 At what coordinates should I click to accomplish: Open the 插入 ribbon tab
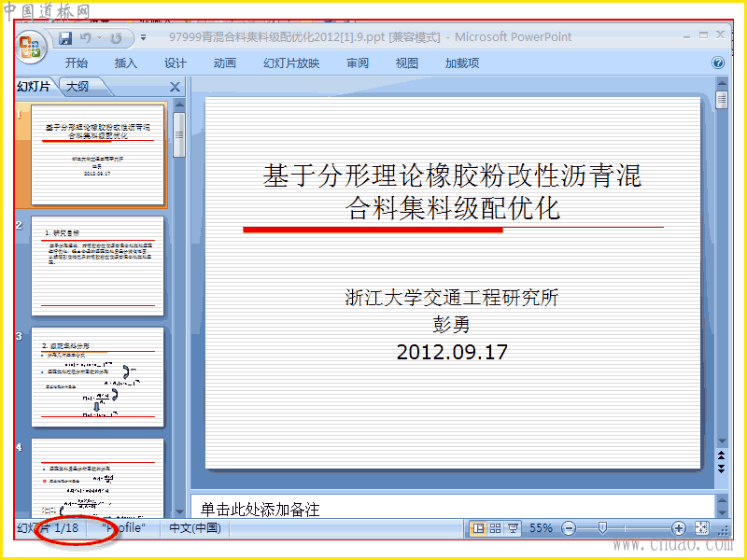(126, 63)
